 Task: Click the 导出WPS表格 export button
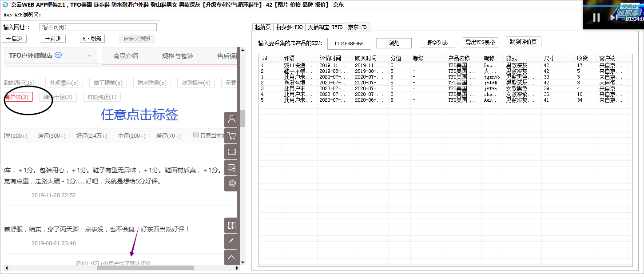click(481, 42)
